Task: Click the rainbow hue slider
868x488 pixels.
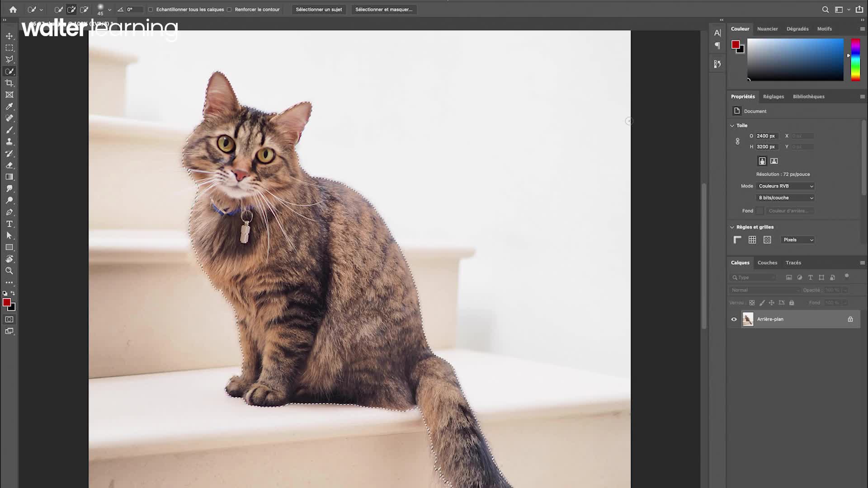Action: 855,60
